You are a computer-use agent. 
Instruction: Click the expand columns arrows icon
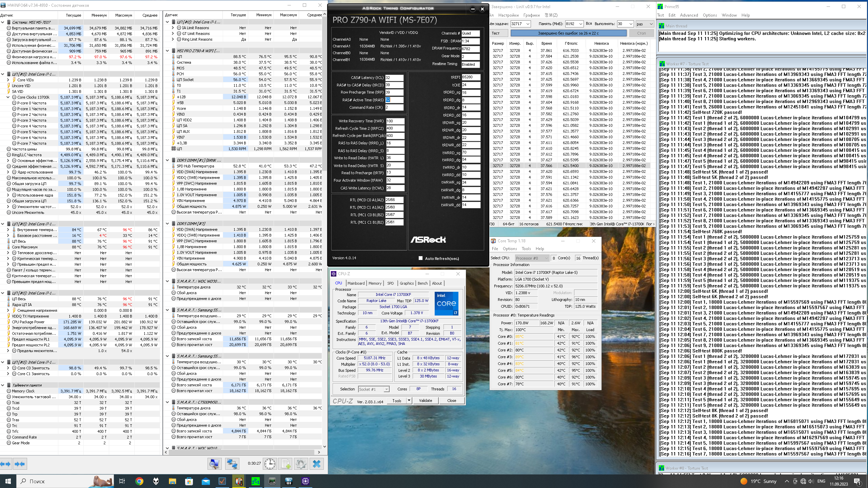coord(5,464)
